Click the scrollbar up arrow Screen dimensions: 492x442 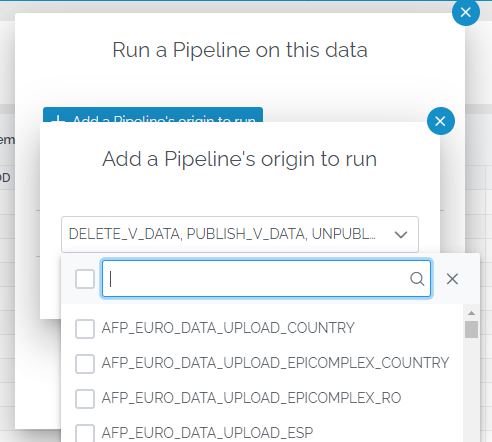471,313
